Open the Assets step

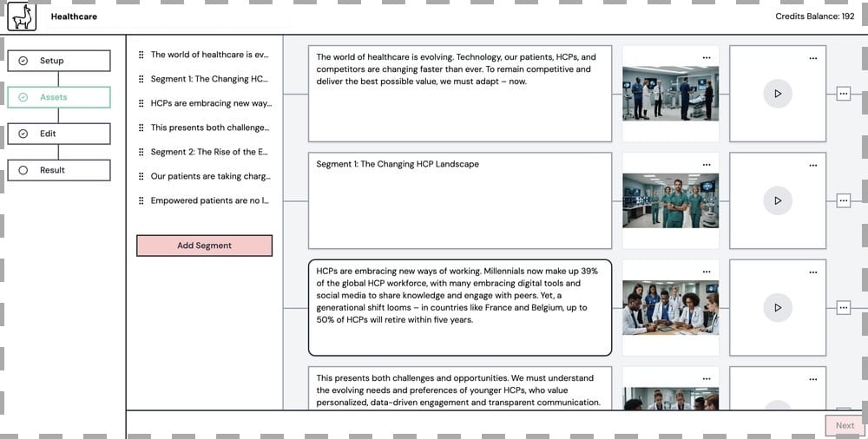[59, 97]
